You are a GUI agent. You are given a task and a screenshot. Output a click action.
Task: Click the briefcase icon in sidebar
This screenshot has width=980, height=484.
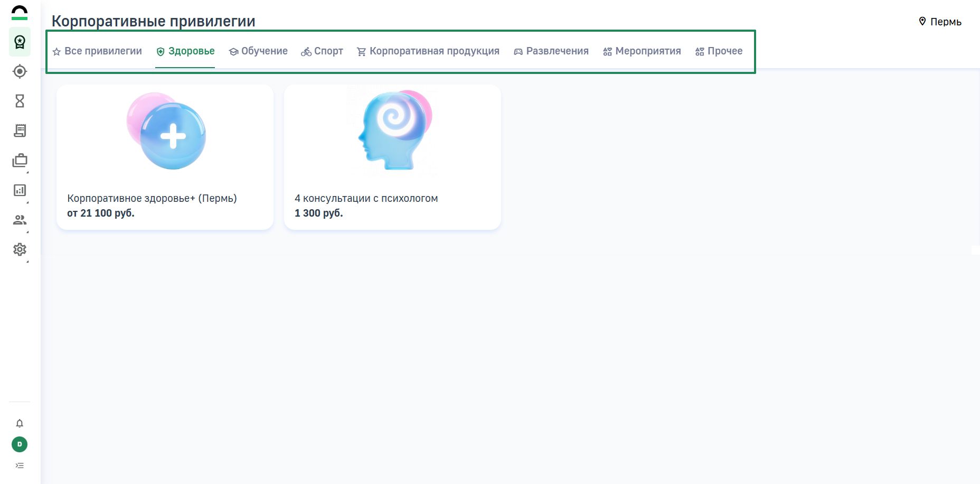pyautogui.click(x=20, y=160)
